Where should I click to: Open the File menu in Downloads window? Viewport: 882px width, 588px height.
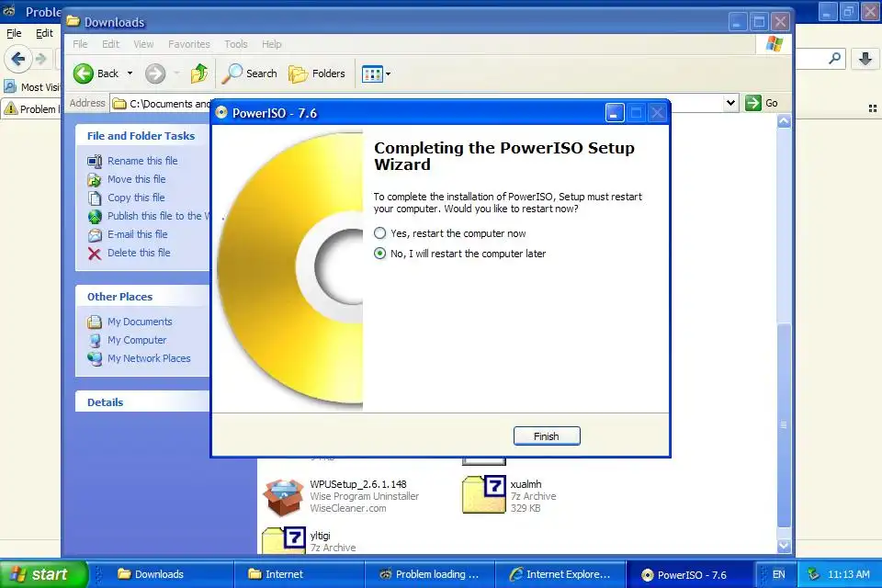tap(80, 44)
